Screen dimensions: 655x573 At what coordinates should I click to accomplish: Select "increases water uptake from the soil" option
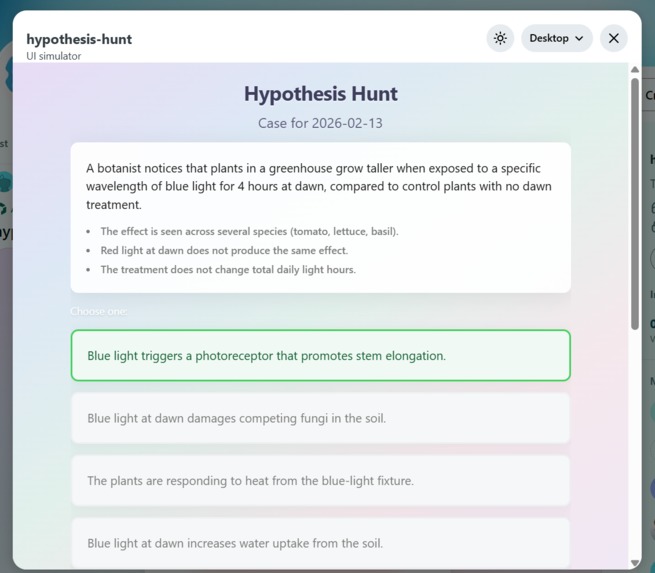(320, 543)
